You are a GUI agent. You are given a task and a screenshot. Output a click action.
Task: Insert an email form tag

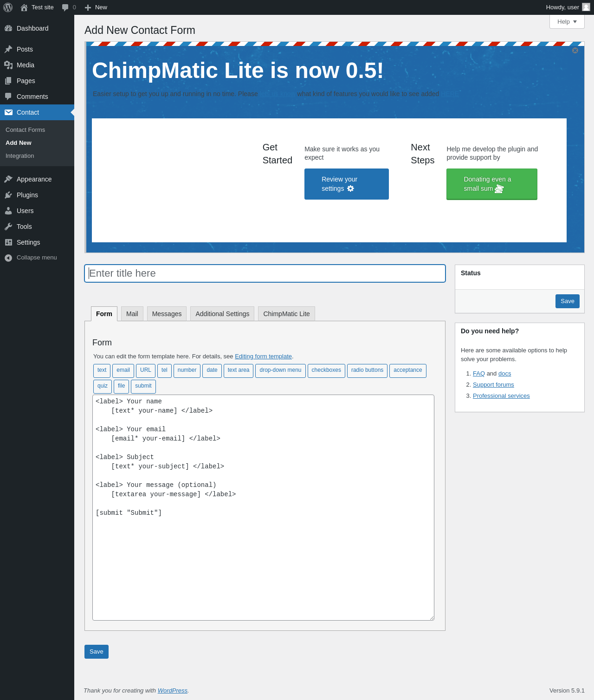pos(123,370)
